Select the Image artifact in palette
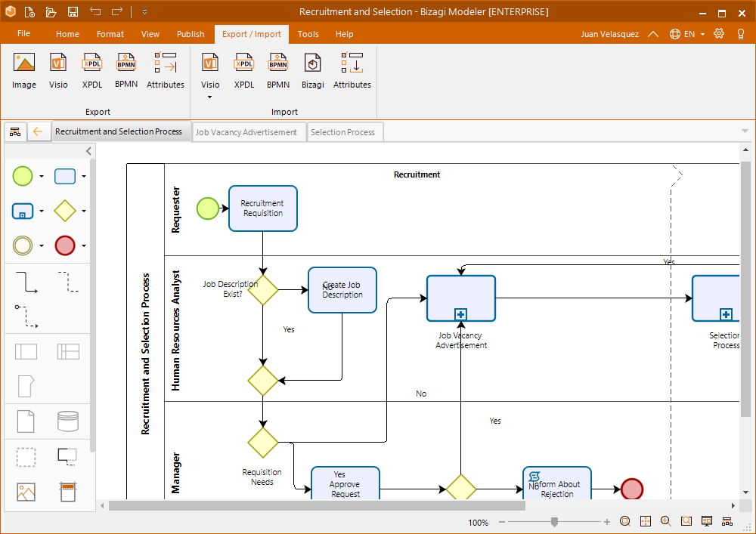Viewport: 756px width, 534px height. 26,492
